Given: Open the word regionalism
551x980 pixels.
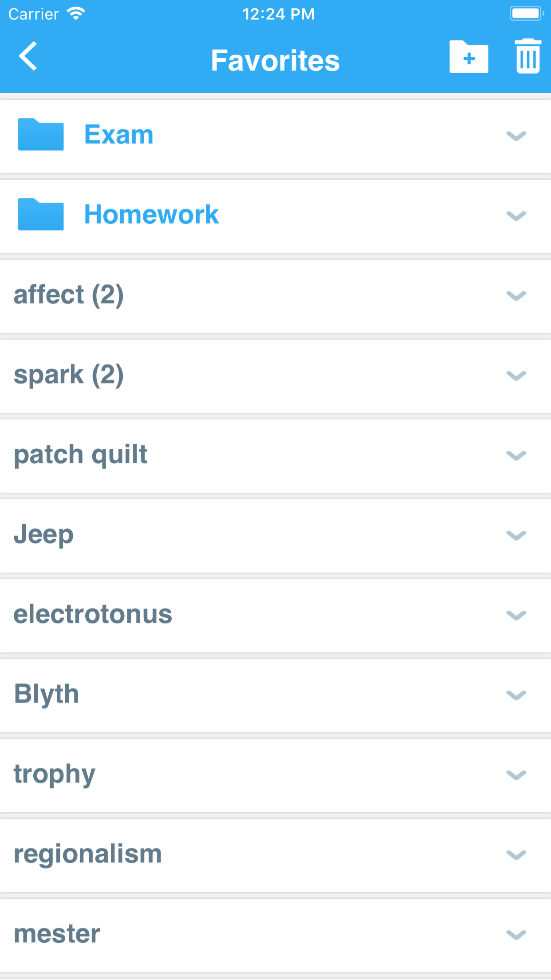Looking at the screenshot, I should point(88,854).
